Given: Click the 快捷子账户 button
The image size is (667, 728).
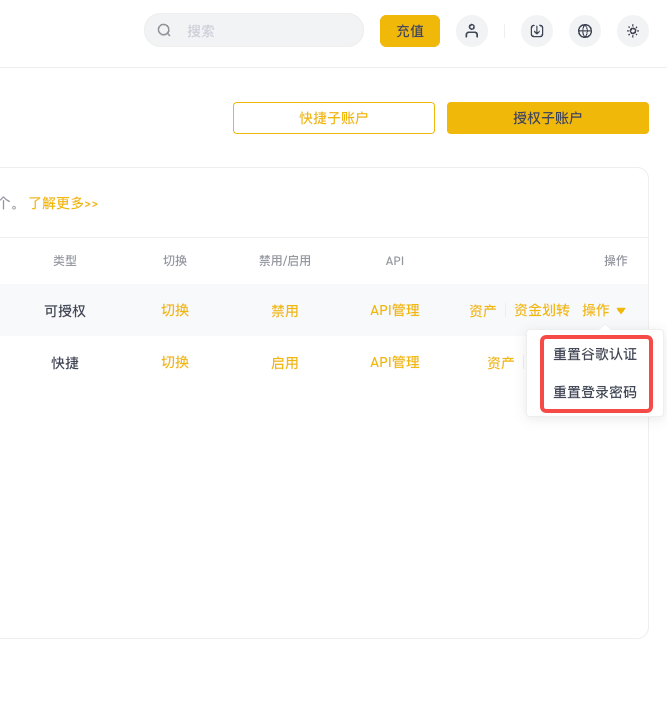Looking at the screenshot, I should pos(334,118).
